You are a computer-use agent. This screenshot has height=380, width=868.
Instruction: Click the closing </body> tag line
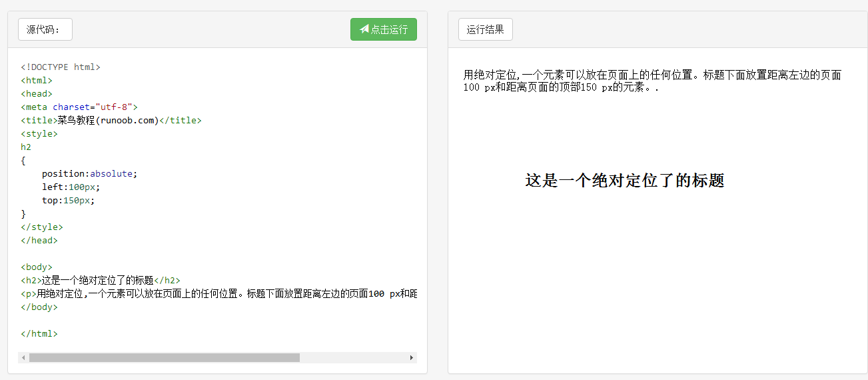[39, 307]
